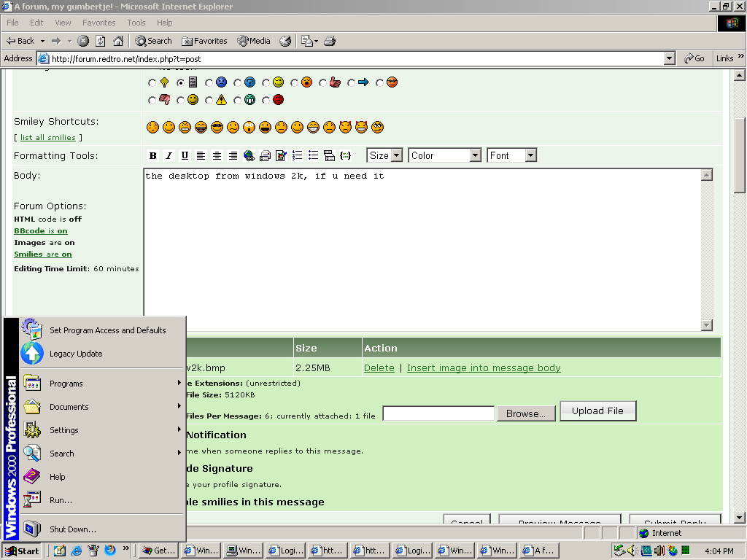The width and height of the screenshot is (747, 560).
Task: Click the underline formatting tool
Action: [x=185, y=155]
